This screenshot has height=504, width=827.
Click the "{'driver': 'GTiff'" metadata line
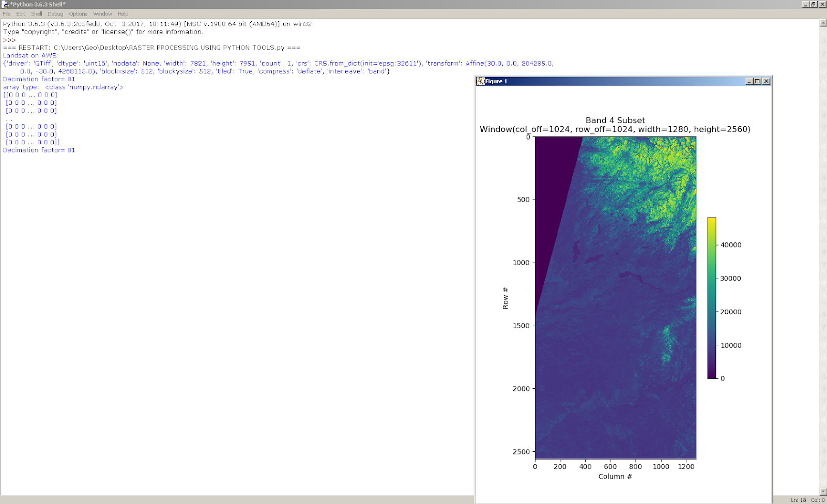coord(278,63)
